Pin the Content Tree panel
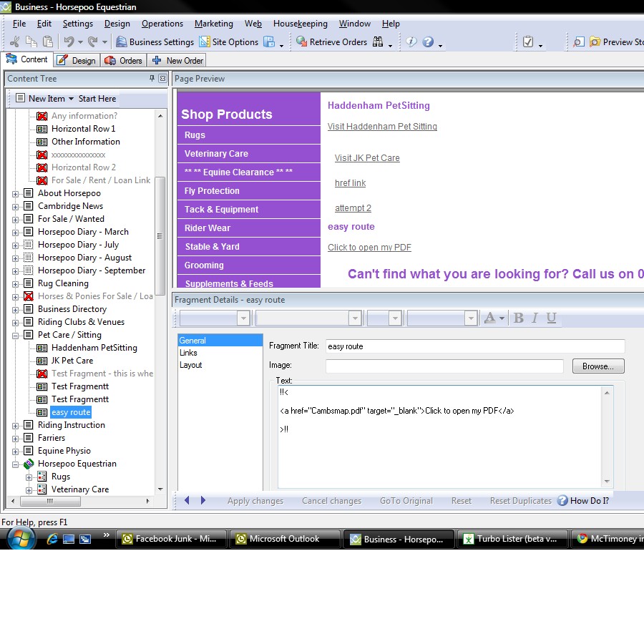This screenshot has height=644, width=644. 152,79
